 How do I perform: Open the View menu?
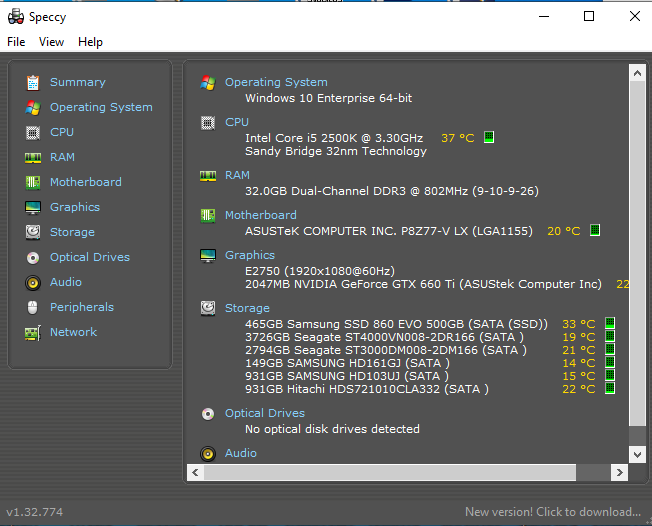tap(52, 42)
